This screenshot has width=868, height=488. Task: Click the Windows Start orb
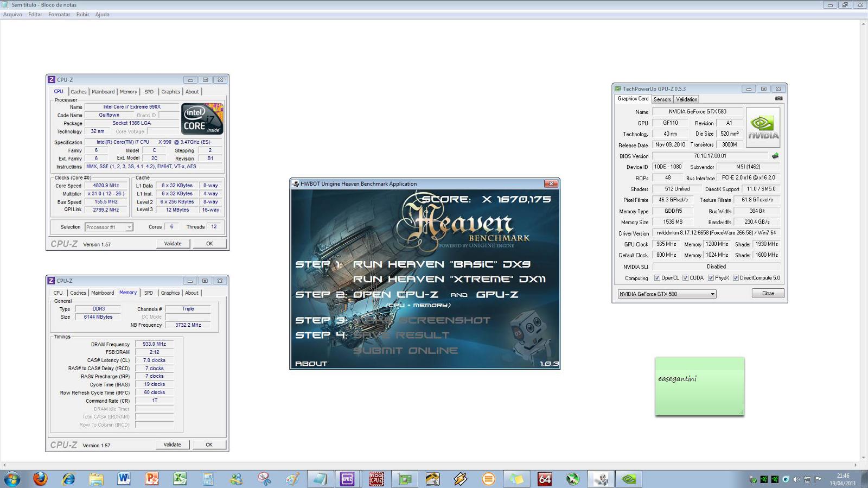point(12,479)
